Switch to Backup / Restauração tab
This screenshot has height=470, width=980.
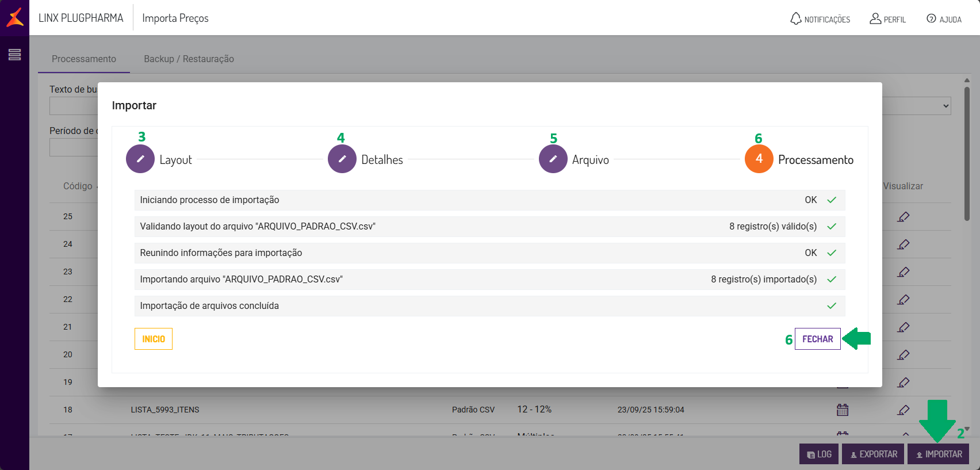coord(189,59)
